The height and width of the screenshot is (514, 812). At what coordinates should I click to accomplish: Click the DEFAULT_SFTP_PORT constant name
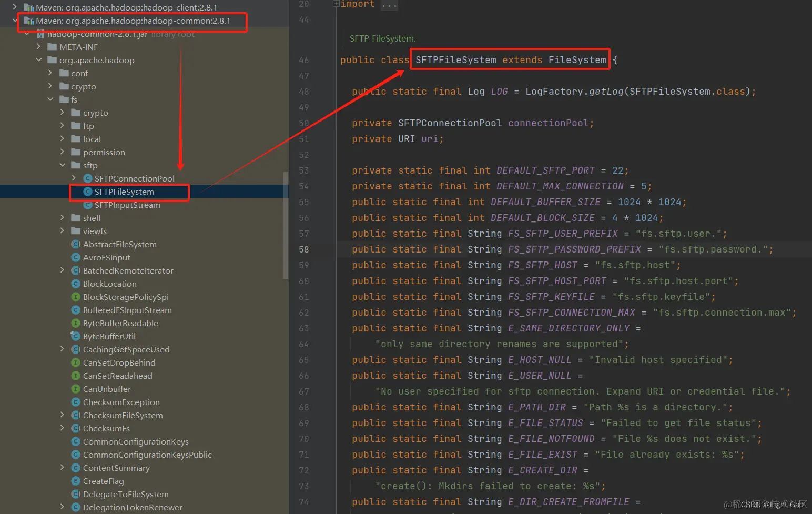(x=545, y=170)
